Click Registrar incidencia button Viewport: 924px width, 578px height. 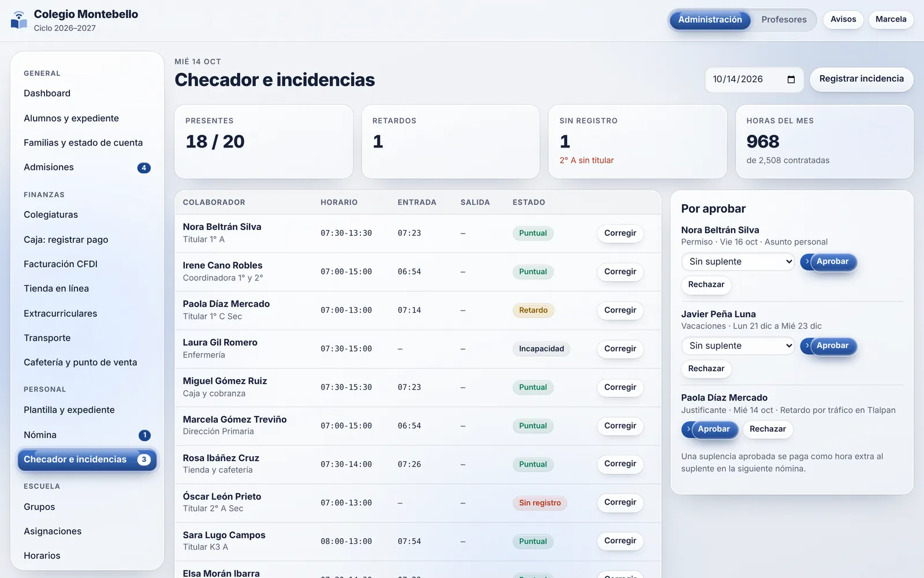pos(861,79)
